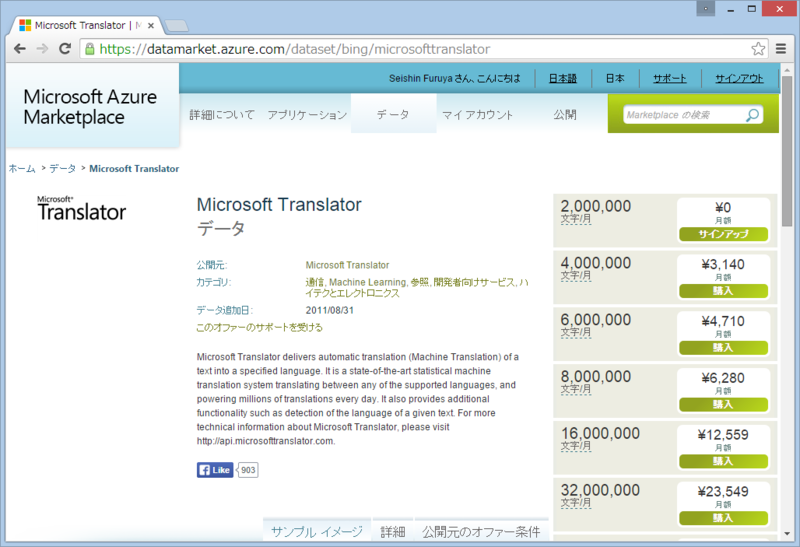Click the 2,000,000 文字/月 plan text

(x=596, y=211)
